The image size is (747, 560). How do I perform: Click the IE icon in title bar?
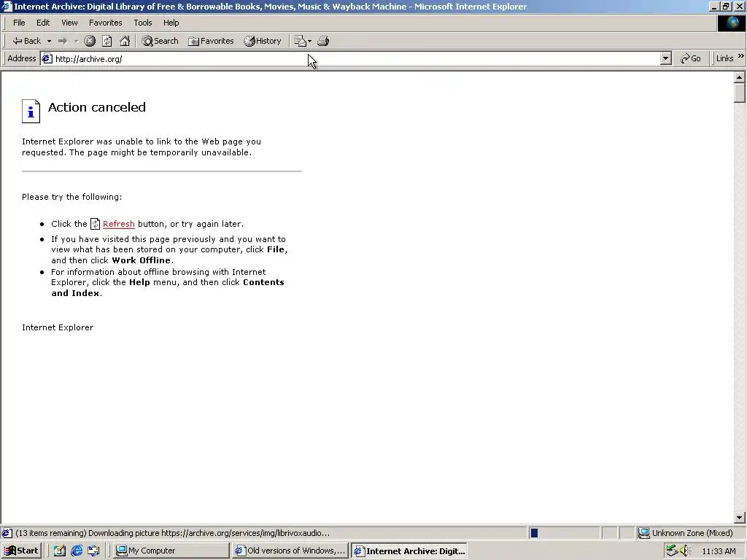coord(7,6)
